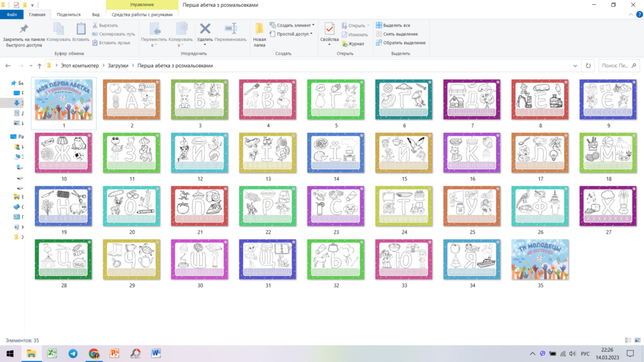
Task: Open the Help question mark icon
Action: tap(639, 14)
